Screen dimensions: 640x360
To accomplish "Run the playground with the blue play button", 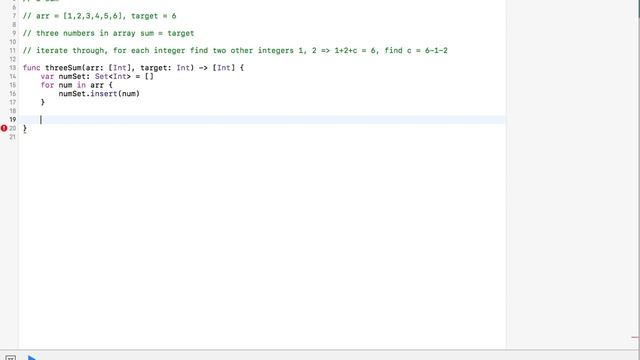I will (31, 358).
